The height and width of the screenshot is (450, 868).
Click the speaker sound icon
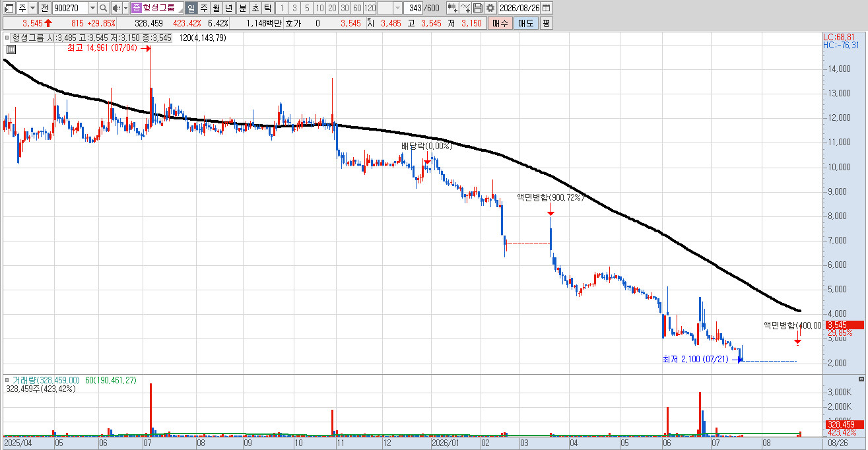(116, 8)
